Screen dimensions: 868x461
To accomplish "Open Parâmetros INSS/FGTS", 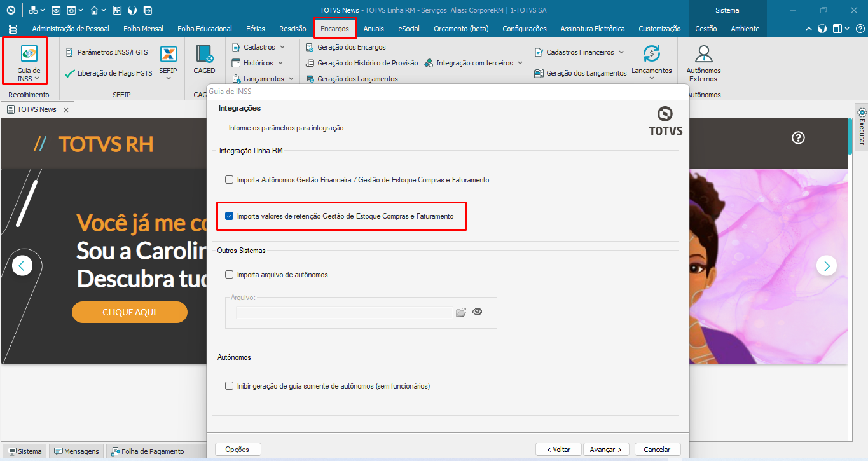I will (x=107, y=52).
